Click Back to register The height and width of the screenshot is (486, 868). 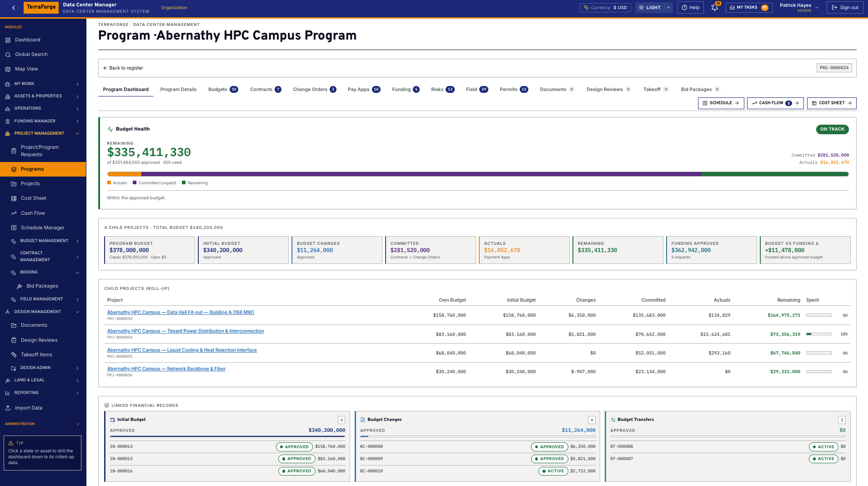point(123,68)
